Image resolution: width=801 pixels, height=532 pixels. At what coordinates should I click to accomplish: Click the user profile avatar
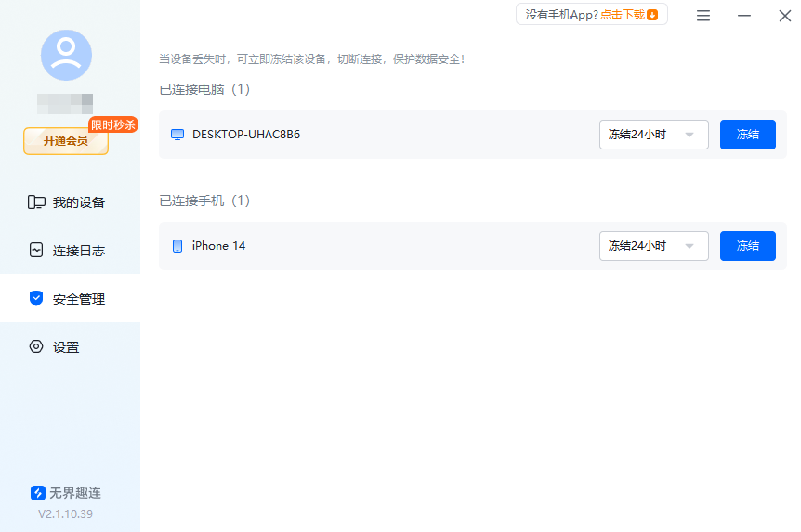[x=66, y=55]
